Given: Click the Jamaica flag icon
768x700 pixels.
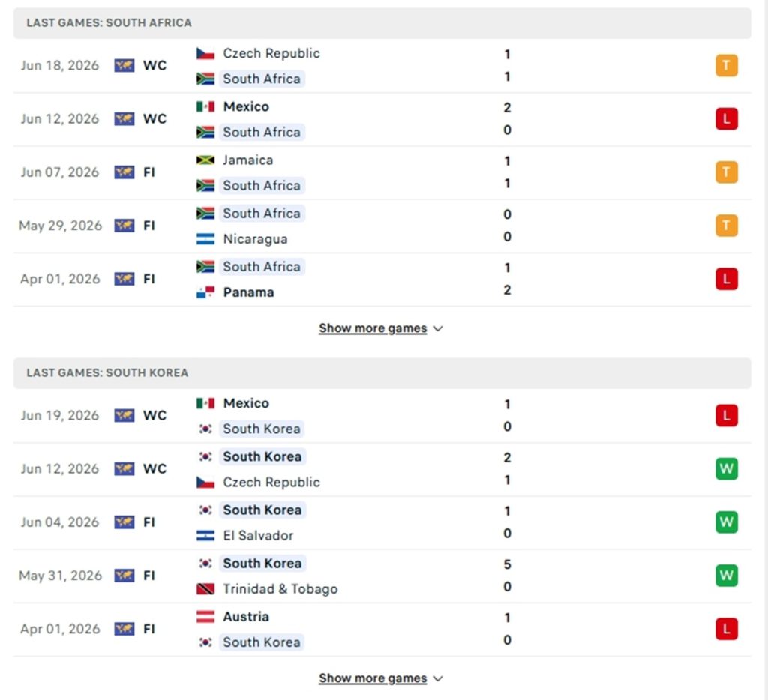Looking at the screenshot, I should pyautogui.click(x=205, y=160).
